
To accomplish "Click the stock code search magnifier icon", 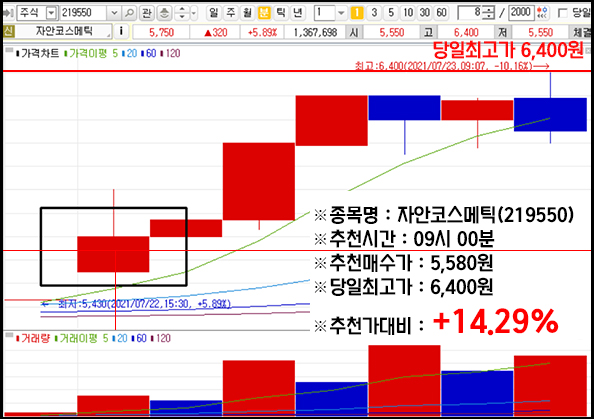I will click(129, 13).
